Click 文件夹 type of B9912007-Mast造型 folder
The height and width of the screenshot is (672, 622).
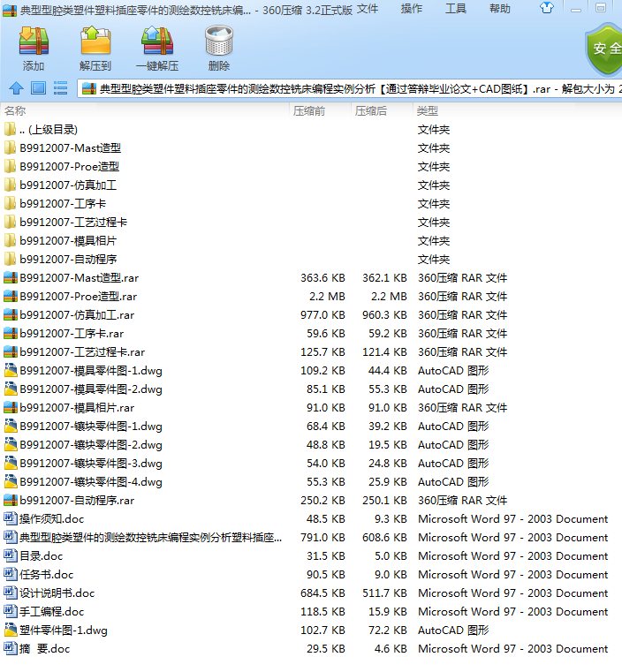click(x=434, y=147)
